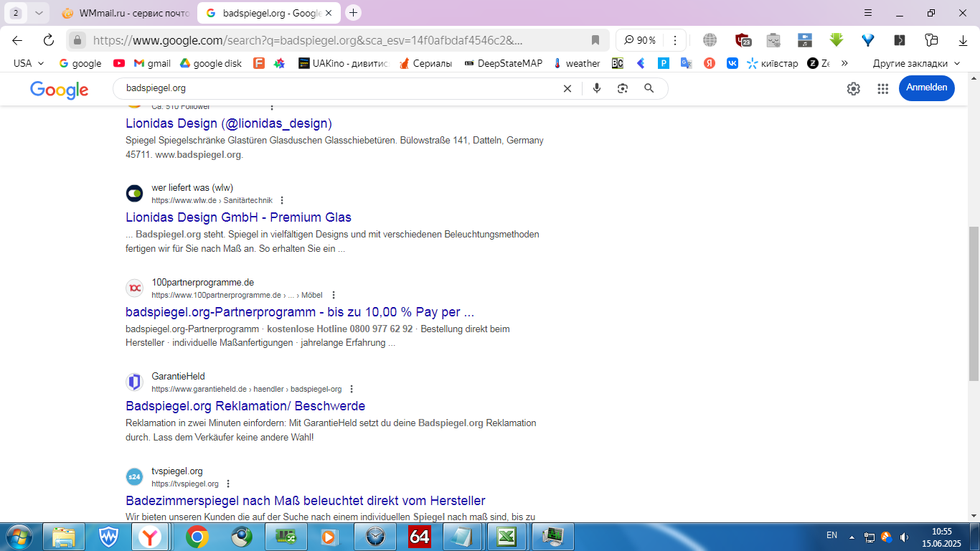Open 'Badspiegel.org Reklamation/ Beschwerde' result
This screenshot has width=980, height=551.
(x=245, y=406)
